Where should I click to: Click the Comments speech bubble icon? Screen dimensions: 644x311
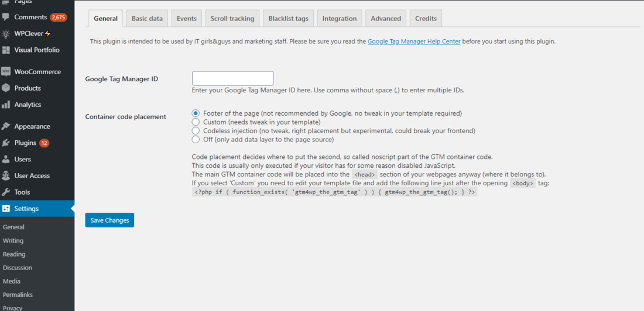tap(6, 17)
